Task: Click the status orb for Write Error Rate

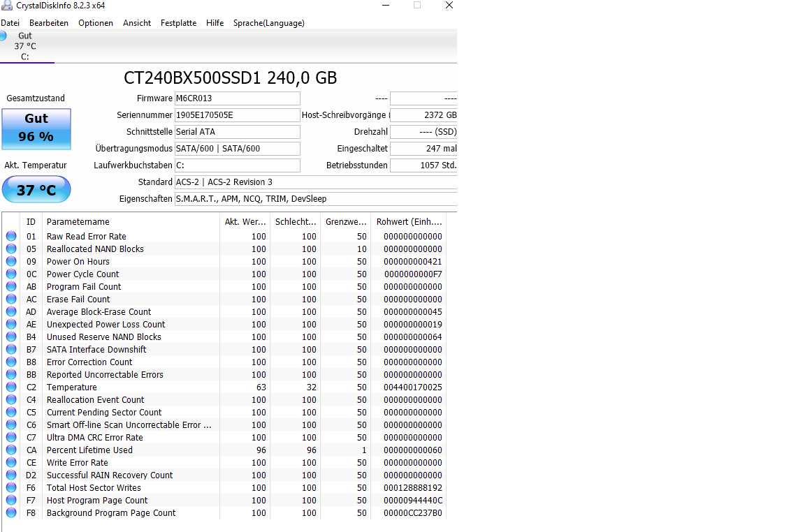Action: [11, 462]
